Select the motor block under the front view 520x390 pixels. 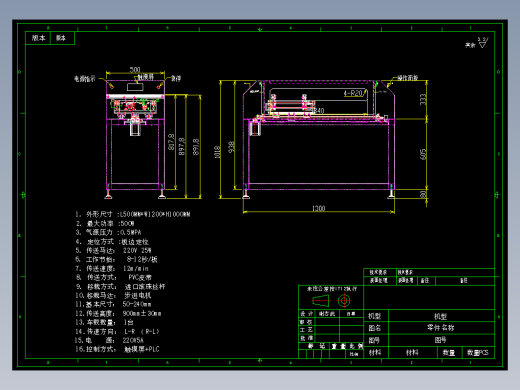135,129
